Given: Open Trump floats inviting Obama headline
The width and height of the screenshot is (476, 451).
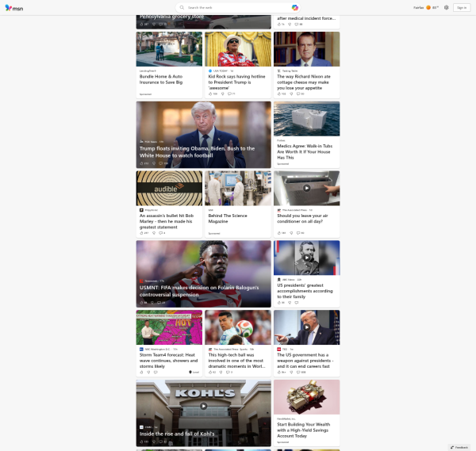Looking at the screenshot, I should coord(197,152).
